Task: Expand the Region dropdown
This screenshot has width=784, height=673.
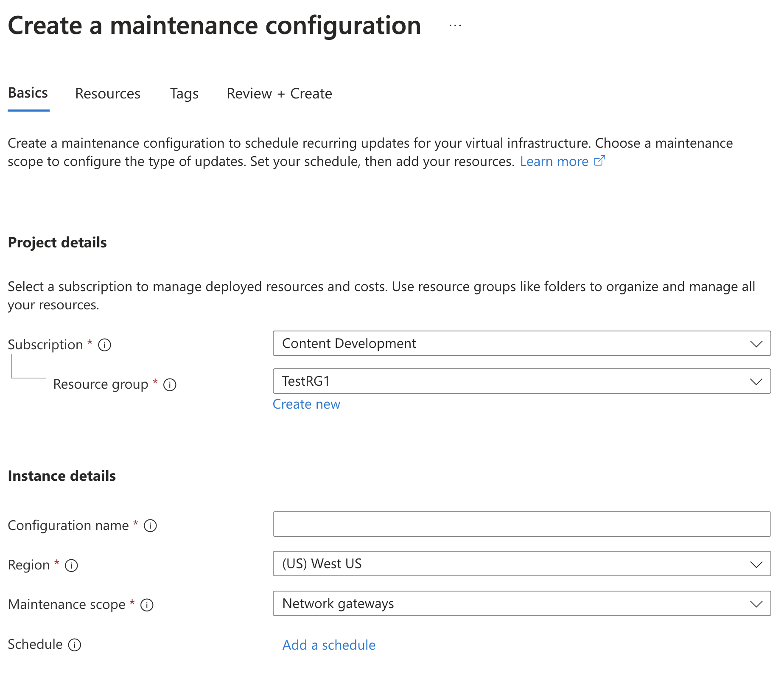Action: coord(521,564)
